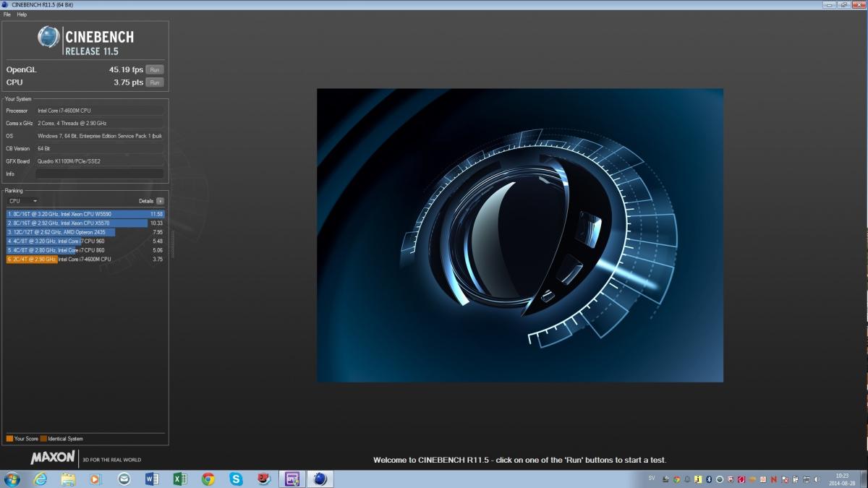
Task: Click the Identical System legend swatch
Action: point(43,439)
